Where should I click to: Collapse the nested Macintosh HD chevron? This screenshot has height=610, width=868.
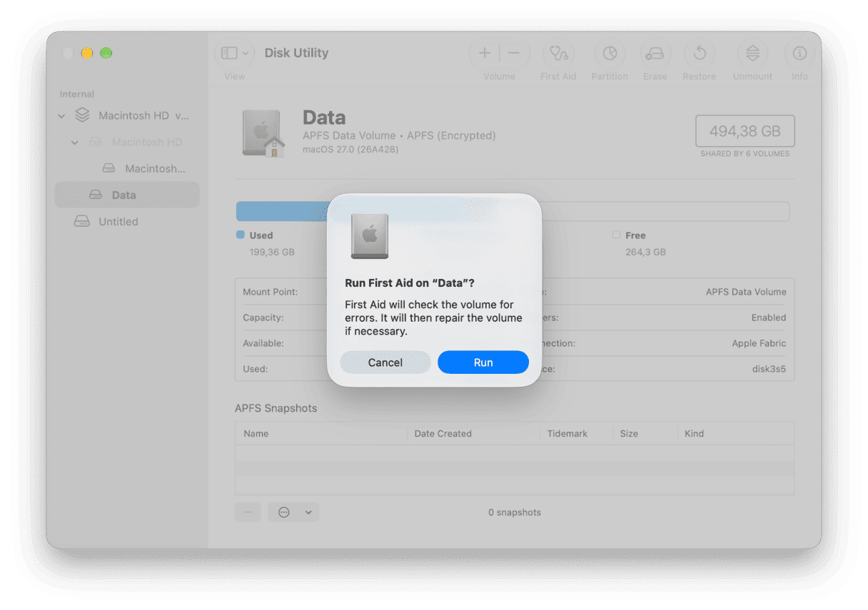pyautogui.click(x=75, y=142)
